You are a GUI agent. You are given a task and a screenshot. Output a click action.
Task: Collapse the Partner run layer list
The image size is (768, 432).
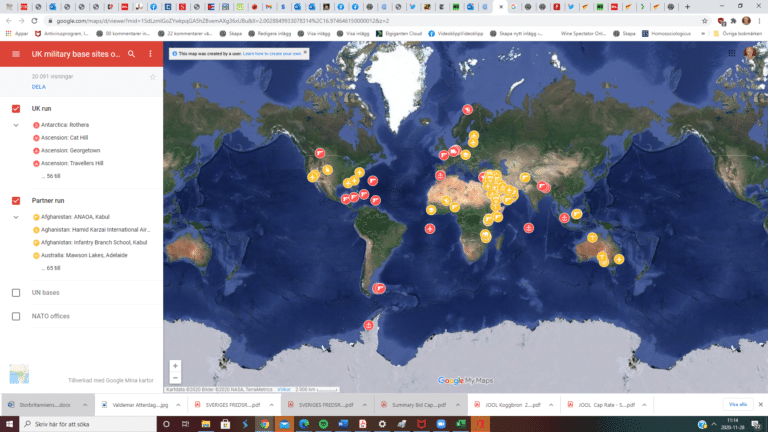[16, 217]
